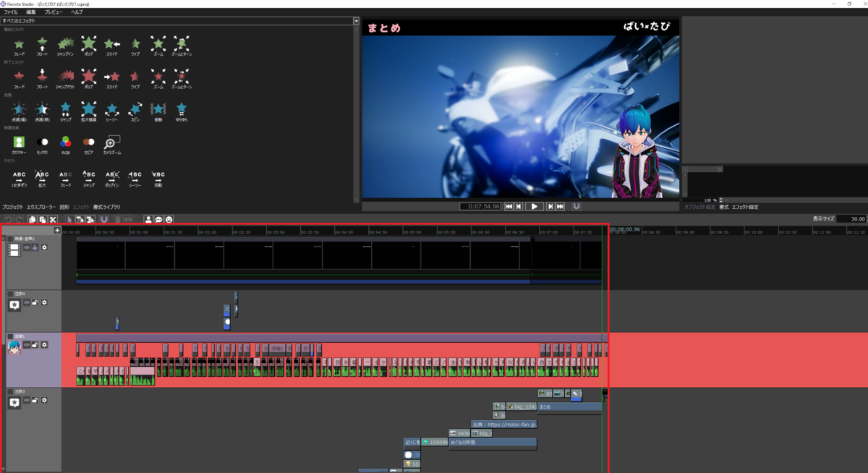The width and height of the screenshot is (868, 473).
Task: Add an annotation with speech bubble icon
Action: [158, 219]
